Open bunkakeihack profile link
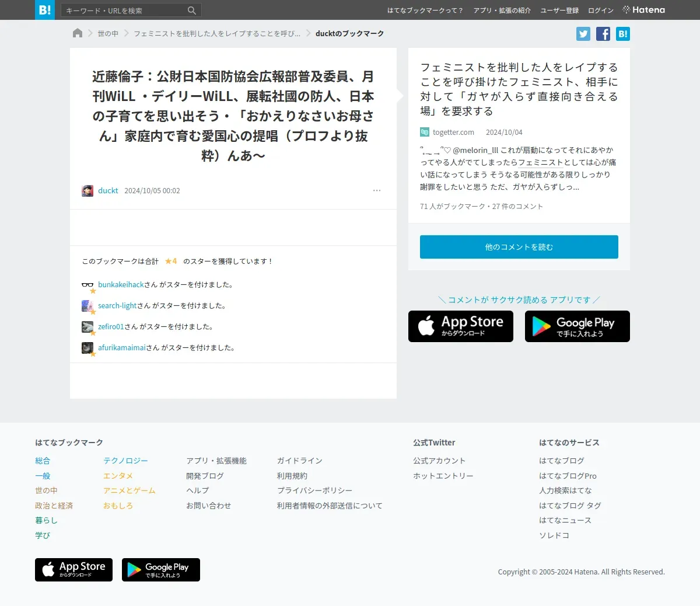700x606 pixels. click(121, 285)
